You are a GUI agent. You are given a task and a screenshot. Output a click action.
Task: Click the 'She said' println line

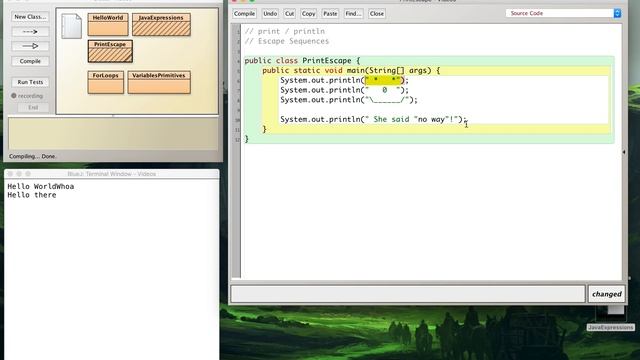coord(373,119)
